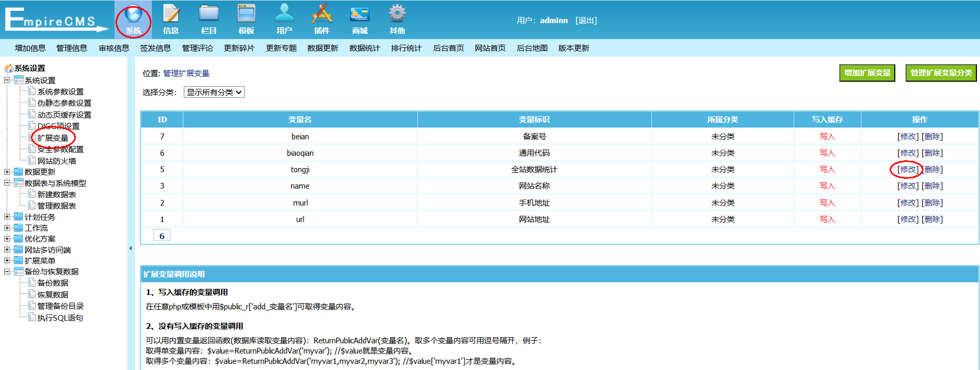Open the 模板 window icon
The width and height of the screenshot is (980, 370).
pos(246,14)
